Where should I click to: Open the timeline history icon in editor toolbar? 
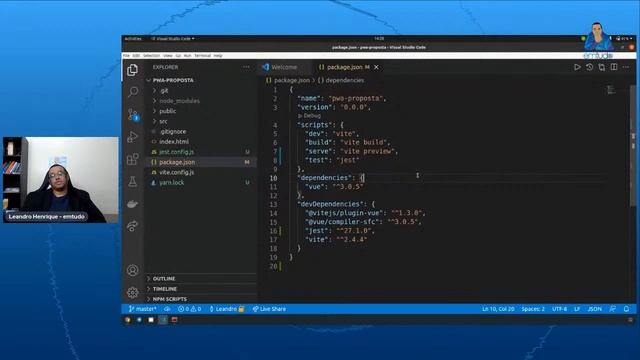coord(589,67)
